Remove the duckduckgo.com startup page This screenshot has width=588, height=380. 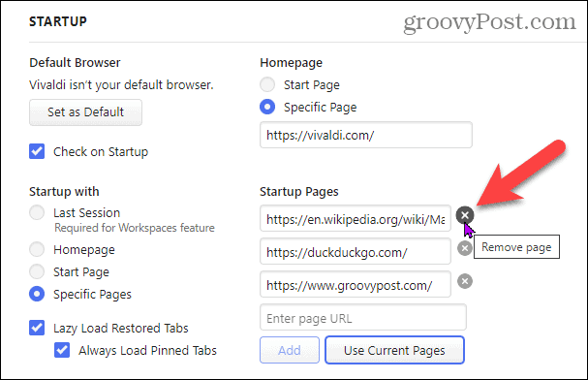click(465, 248)
